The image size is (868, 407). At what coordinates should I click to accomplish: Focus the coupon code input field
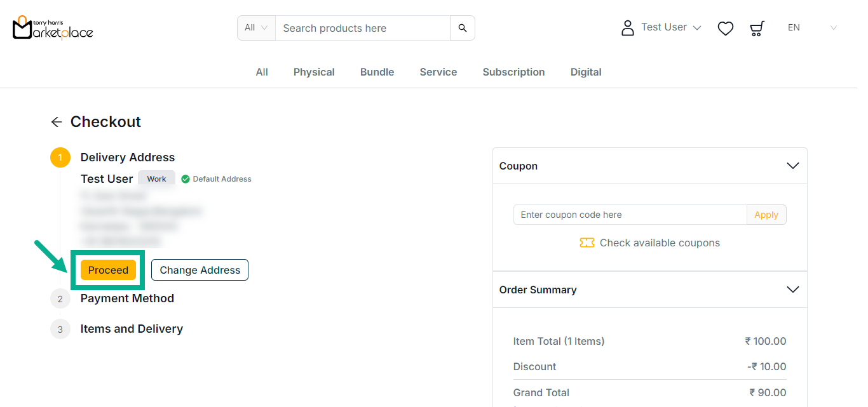(x=630, y=215)
